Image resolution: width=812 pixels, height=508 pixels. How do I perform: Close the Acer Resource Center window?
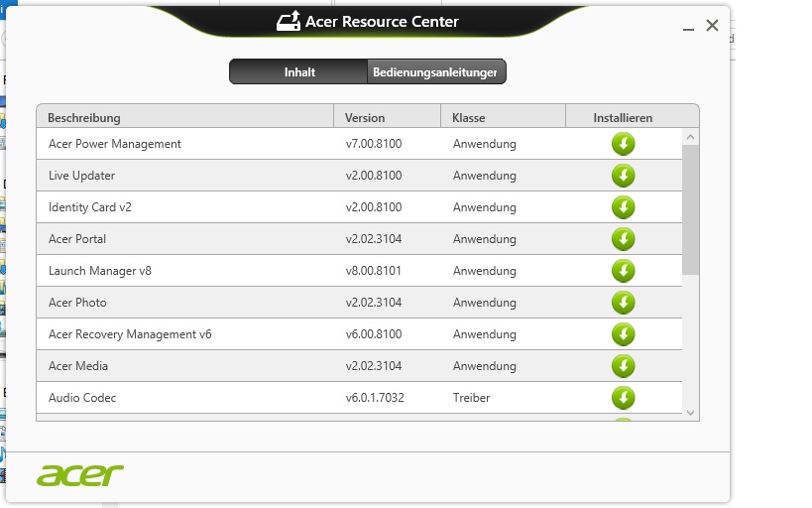712,26
